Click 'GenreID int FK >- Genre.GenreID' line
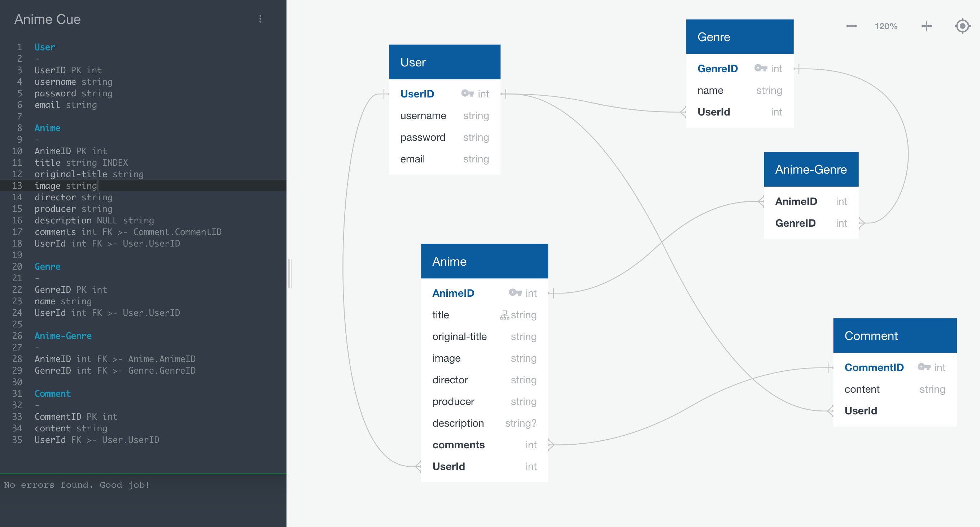Image resolution: width=980 pixels, height=527 pixels. coord(115,370)
